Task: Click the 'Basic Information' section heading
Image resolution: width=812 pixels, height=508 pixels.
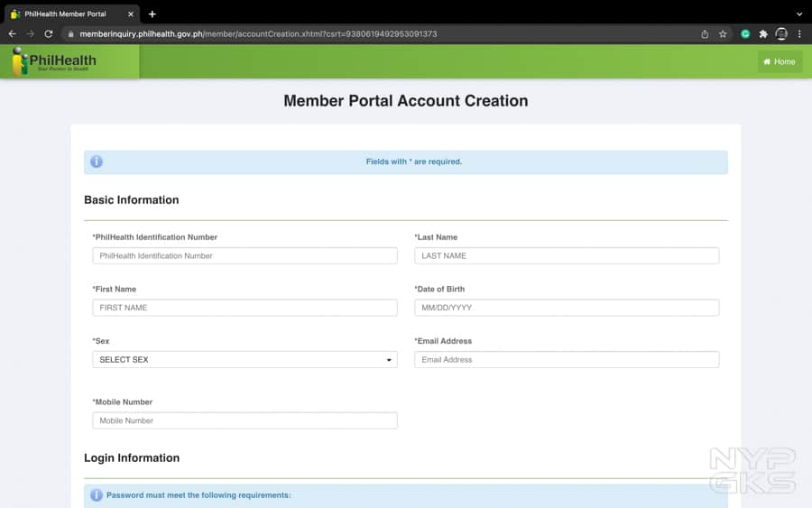Action: (x=132, y=200)
